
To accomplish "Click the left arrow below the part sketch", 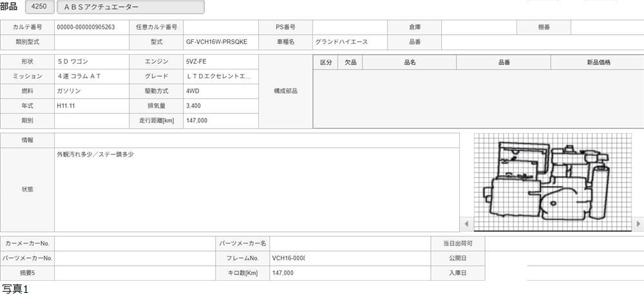I will (467, 224).
